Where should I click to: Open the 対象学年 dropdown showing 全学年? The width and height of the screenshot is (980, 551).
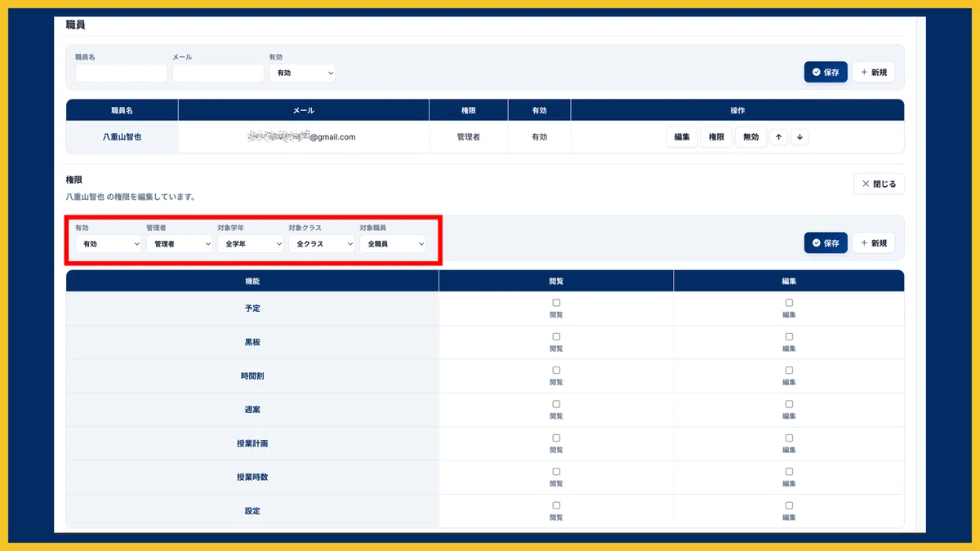click(251, 243)
